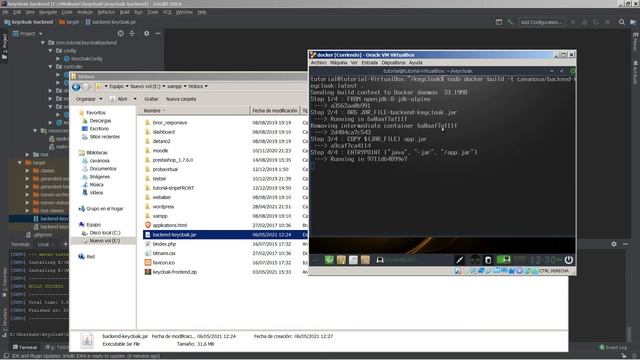The width and height of the screenshot is (640, 360).
Task: Open the Terminal tool window tab
Action: click(x=24, y=347)
